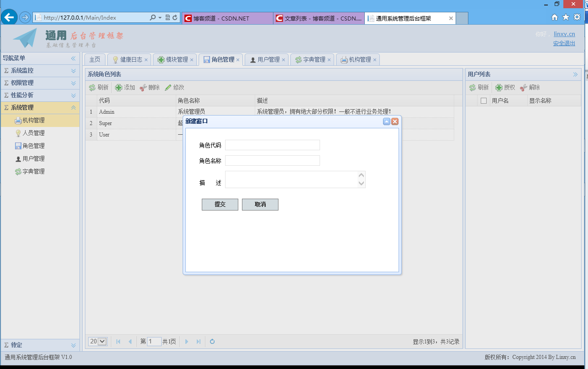Viewport: 588px width, 369px height.
Task: Click the 代码 column header
Action: point(136,101)
